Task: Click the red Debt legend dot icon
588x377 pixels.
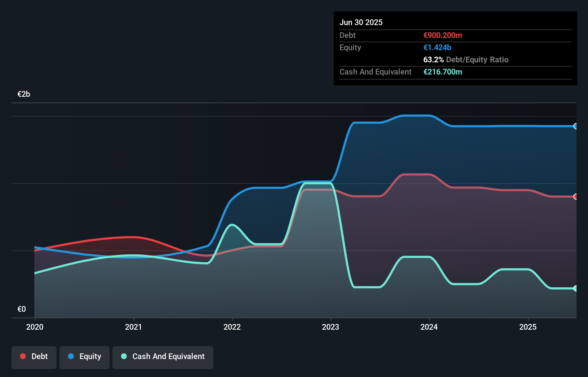Action: coord(23,356)
